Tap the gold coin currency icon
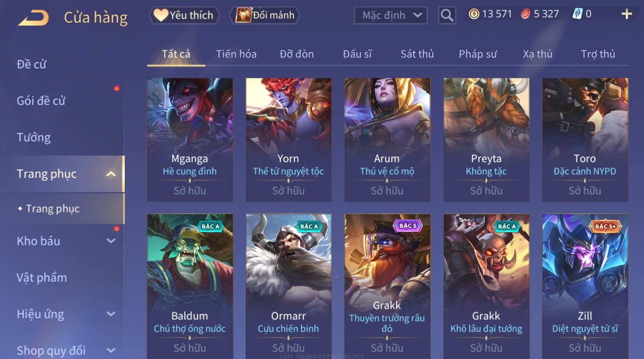The width and height of the screenshot is (644, 359). click(474, 14)
